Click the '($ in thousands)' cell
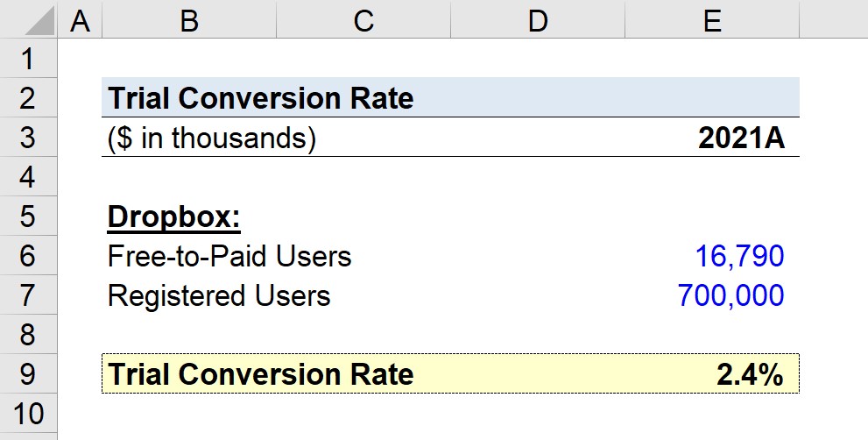868x440 pixels. pyautogui.click(x=211, y=138)
